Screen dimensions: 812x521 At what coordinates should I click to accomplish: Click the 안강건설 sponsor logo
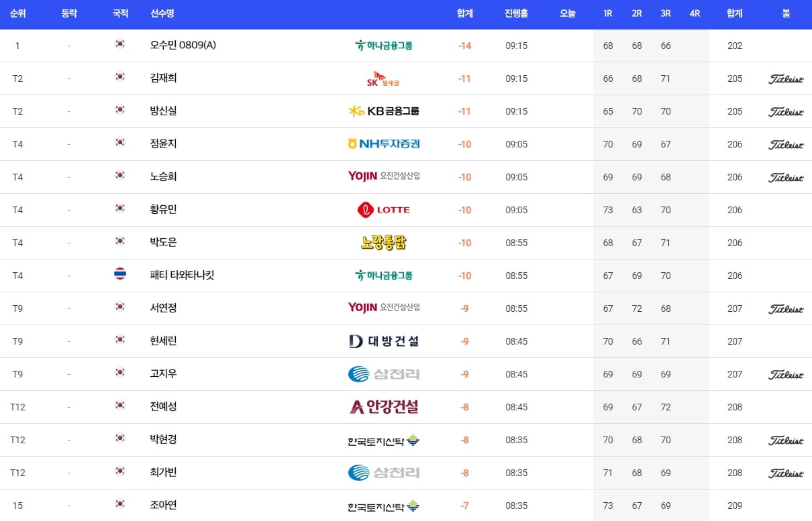[383, 406]
